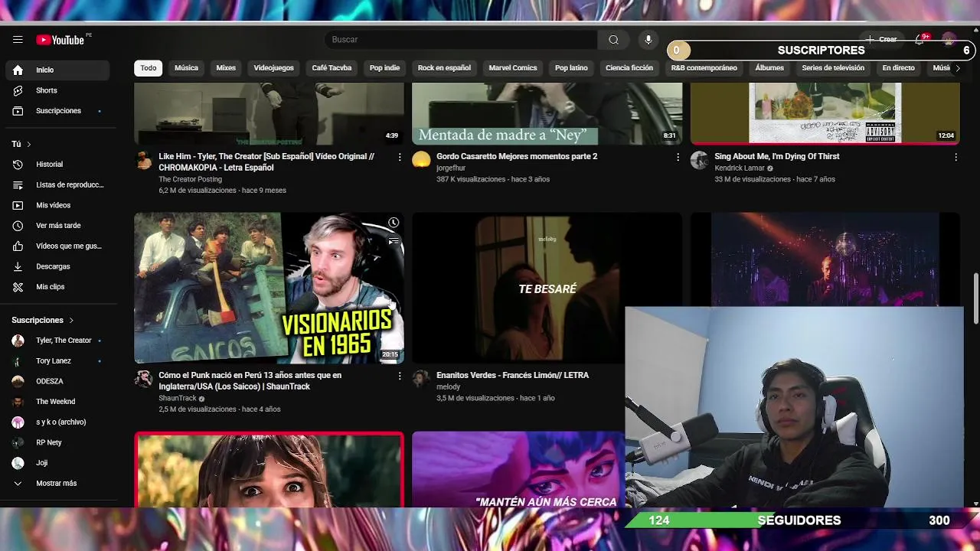
Task: Open Te Besaré video thumbnail
Action: 547,288
